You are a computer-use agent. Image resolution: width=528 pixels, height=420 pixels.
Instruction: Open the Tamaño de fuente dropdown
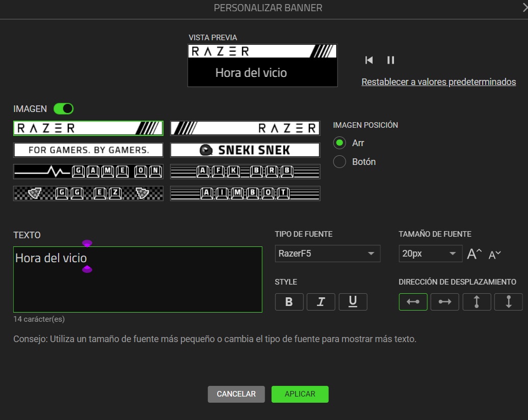pyautogui.click(x=430, y=254)
